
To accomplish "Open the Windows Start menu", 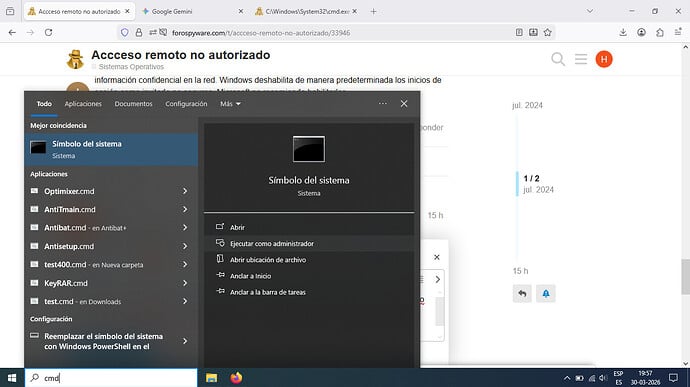I will coord(12,378).
